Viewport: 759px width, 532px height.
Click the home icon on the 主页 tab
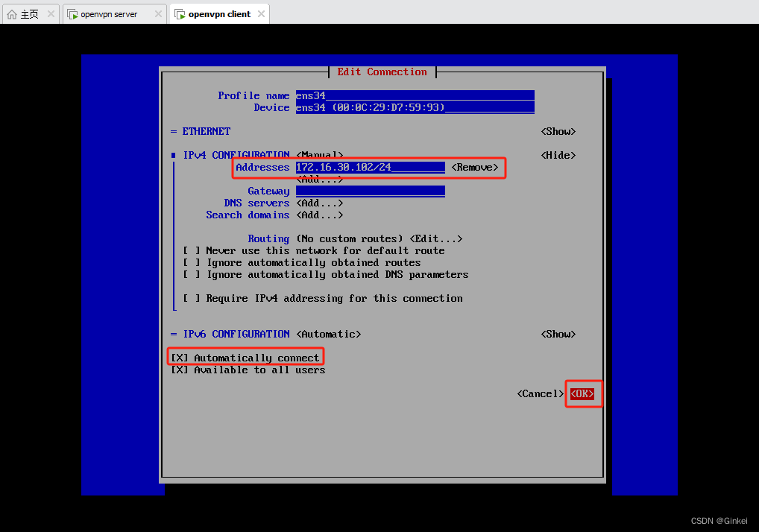[x=12, y=14]
